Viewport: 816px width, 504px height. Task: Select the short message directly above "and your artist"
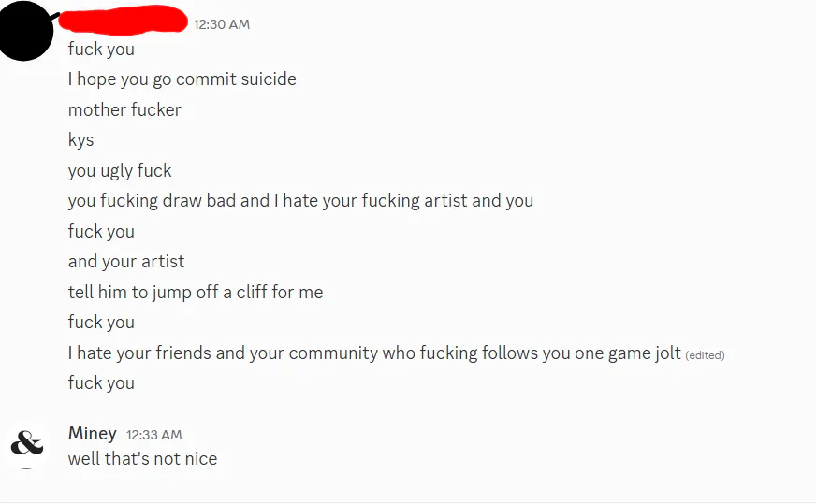(101, 231)
